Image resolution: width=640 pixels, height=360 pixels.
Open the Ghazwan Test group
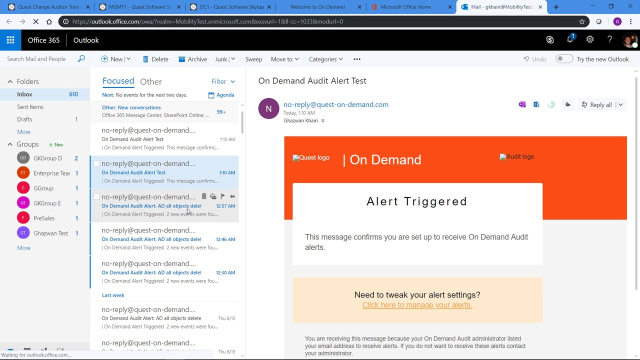click(51, 233)
